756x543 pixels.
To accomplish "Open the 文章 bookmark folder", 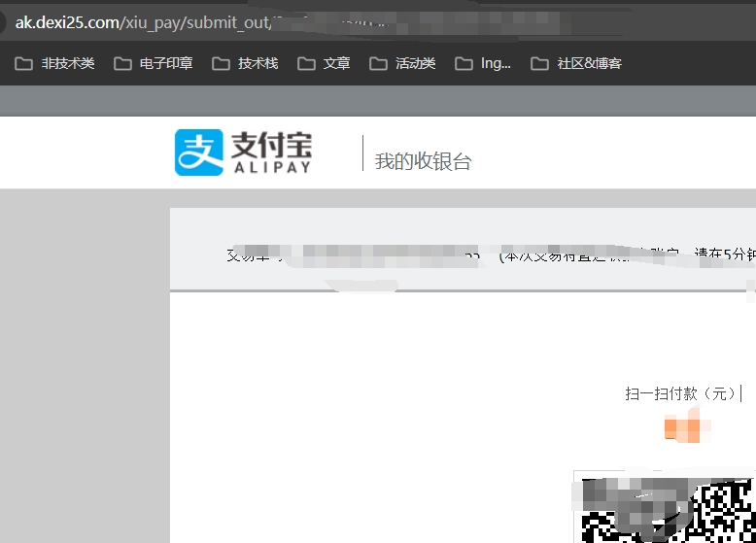I will tap(324, 63).
